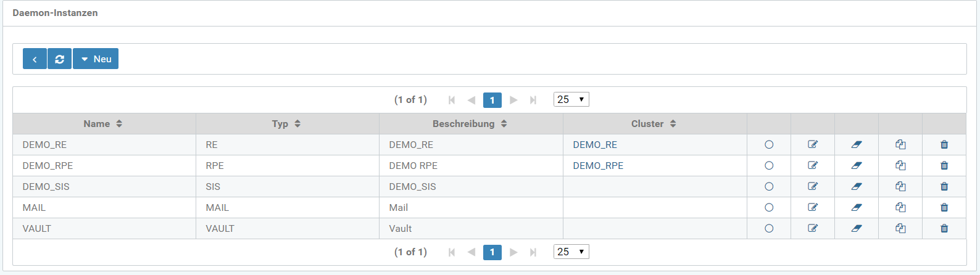Toggle the circle status for VAULT
This screenshot has width=980, height=275.
(768, 229)
